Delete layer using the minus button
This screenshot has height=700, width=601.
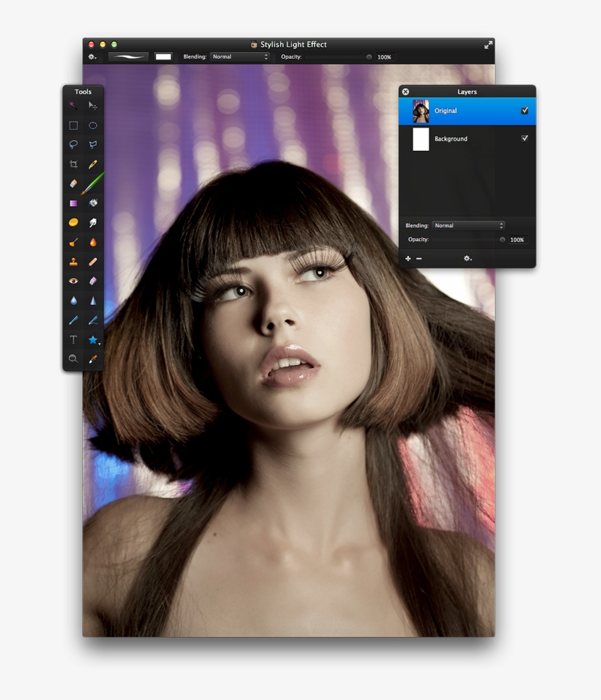point(419,258)
